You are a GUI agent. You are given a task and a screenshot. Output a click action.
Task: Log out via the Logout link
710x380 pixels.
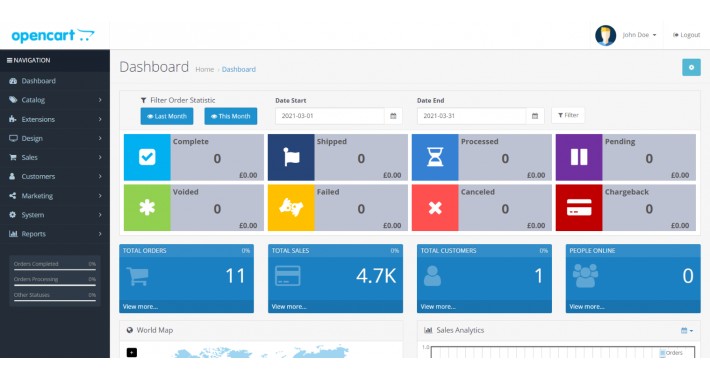[686, 35]
